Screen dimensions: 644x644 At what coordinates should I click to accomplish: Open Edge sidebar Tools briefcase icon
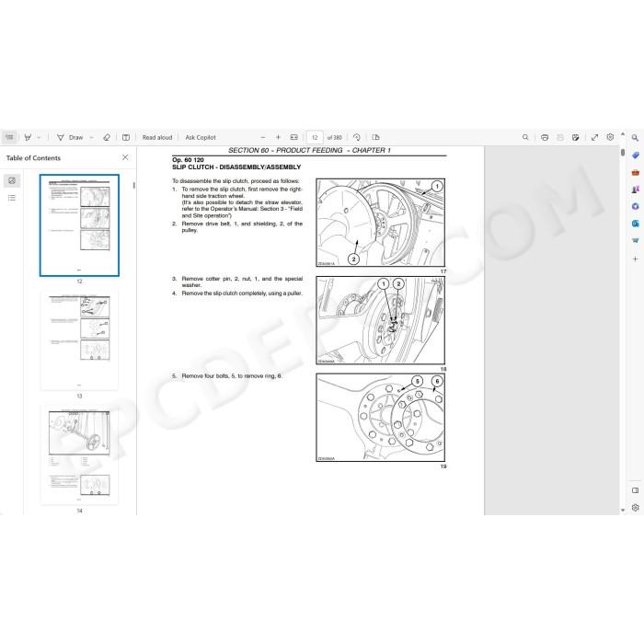coord(636,173)
